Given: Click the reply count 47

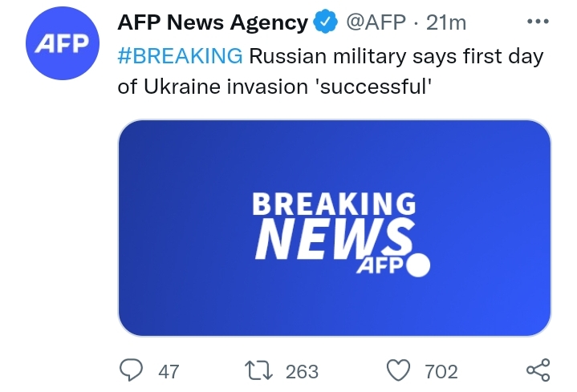Looking at the screenshot, I should coord(169,371).
